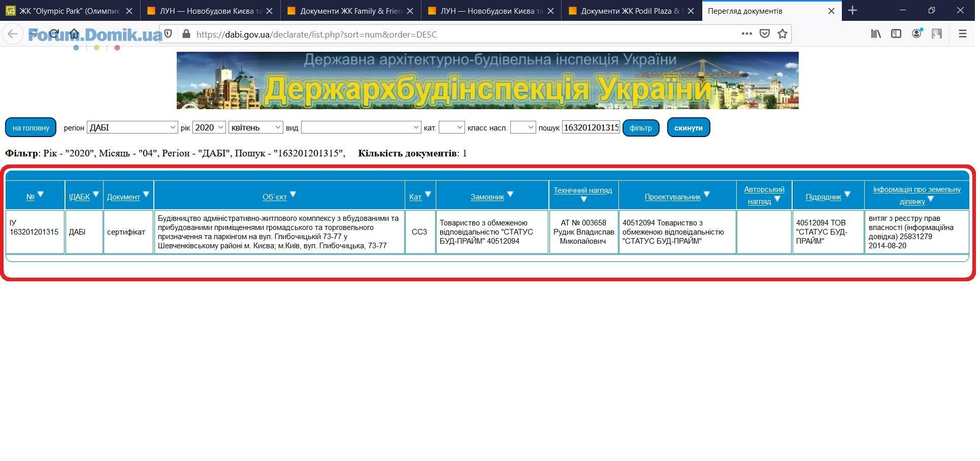Switch to Документи ЖК Family & Friends tab

point(351,11)
